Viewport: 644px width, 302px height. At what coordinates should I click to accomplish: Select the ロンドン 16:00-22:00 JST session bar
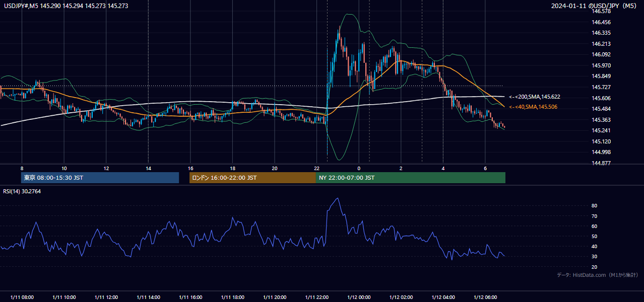pyautogui.click(x=252, y=178)
